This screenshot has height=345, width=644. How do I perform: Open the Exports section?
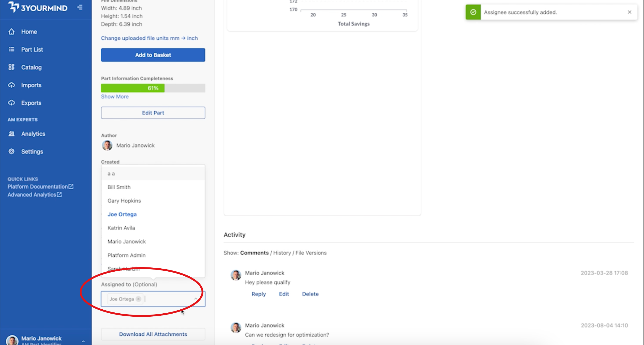31,103
